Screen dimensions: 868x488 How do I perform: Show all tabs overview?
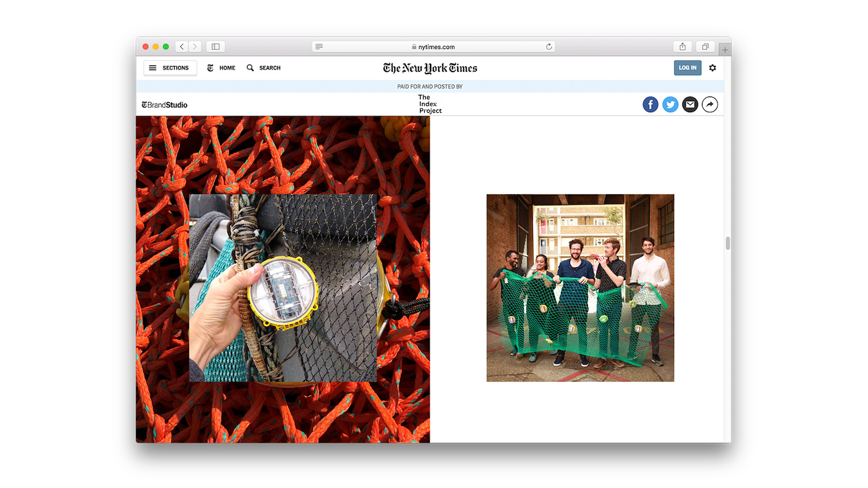(x=705, y=47)
